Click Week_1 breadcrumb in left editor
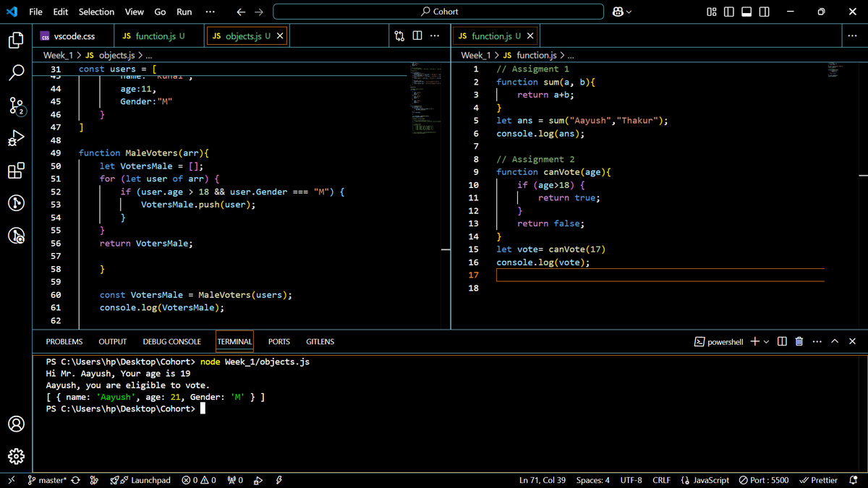Viewport: 868px width, 488px height. click(58, 55)
